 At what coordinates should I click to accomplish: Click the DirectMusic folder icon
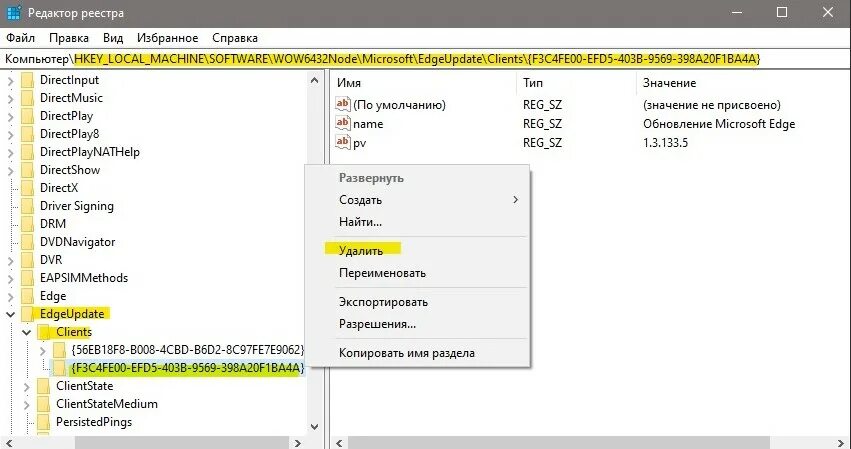(x=27, y=98)
